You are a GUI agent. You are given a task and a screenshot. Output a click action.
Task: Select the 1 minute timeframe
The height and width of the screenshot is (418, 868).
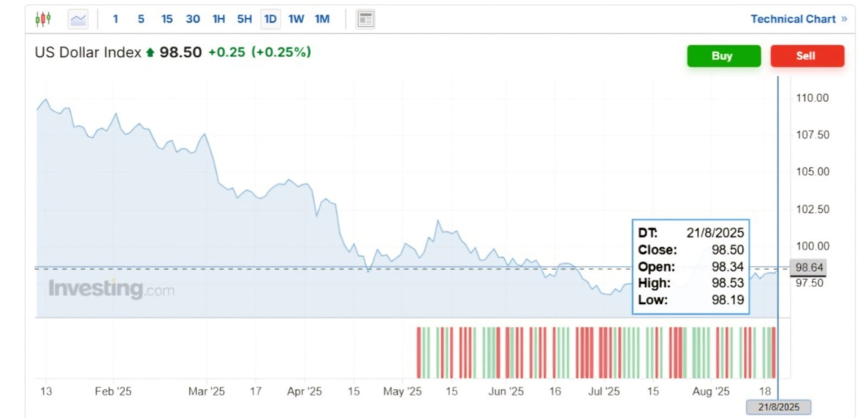pos(116,19)
